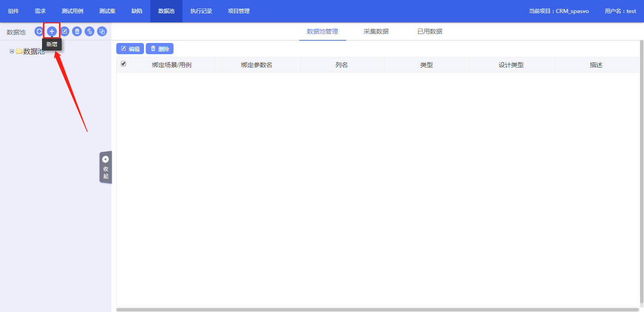
Task: Click the refresh icon beside 数据池 label
Action: pos(39,31)
